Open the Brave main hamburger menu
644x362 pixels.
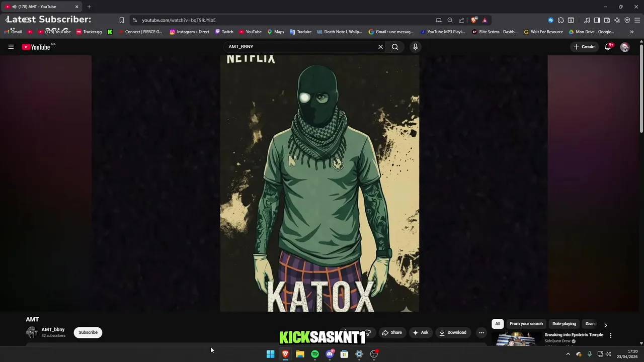[x=637, y=20]
